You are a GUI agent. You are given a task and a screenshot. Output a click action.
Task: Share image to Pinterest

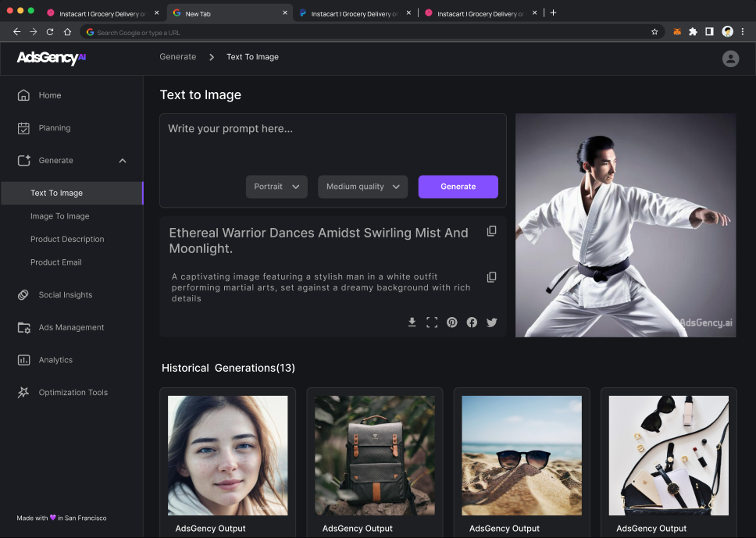coord(452,322)
